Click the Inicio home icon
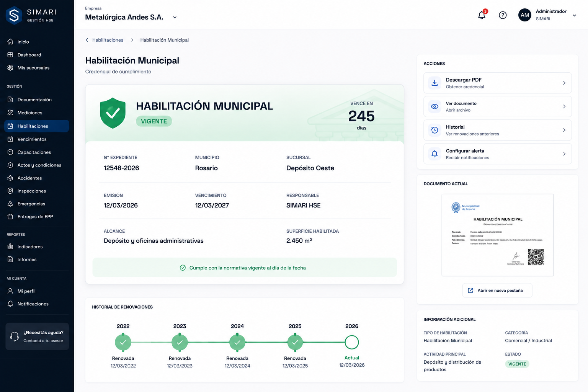The width and height of the screenshot is (588, 392). coord(10,42)
